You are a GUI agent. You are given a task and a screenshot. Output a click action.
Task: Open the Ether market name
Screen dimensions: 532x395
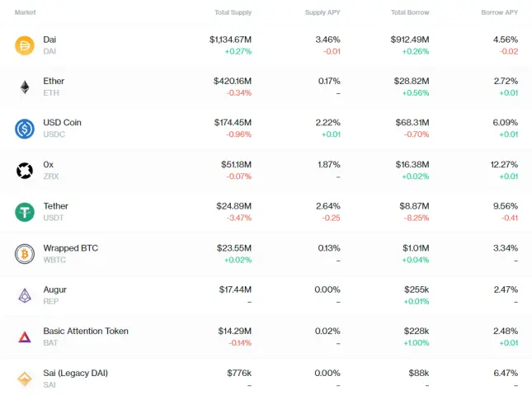click(54, 81)
